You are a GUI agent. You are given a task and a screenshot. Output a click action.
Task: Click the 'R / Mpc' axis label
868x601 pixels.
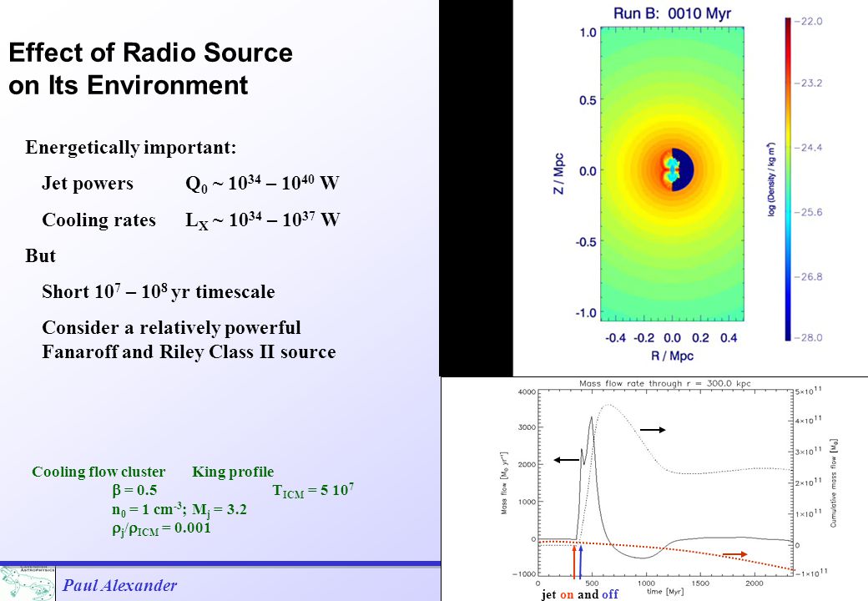[672, 356]
